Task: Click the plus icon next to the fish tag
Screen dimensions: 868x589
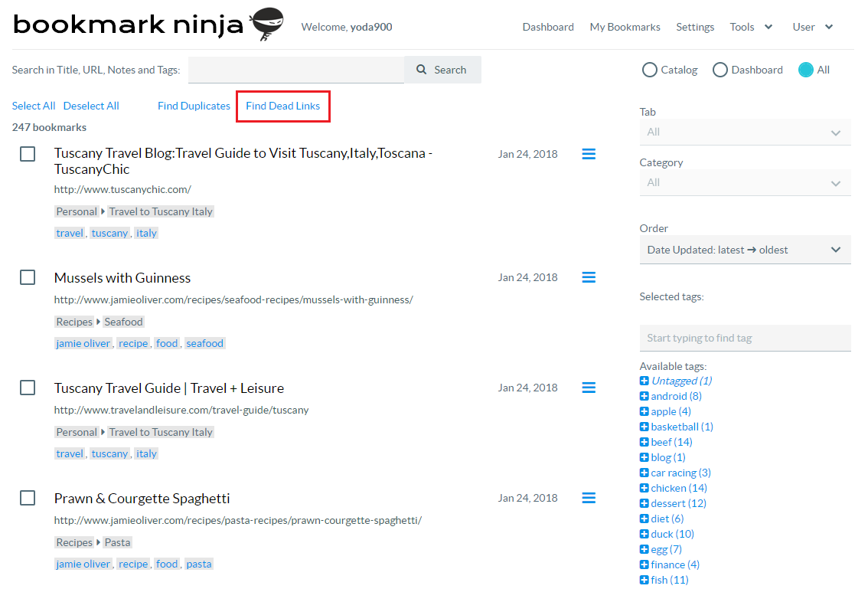Action: [x=644, y=579]
